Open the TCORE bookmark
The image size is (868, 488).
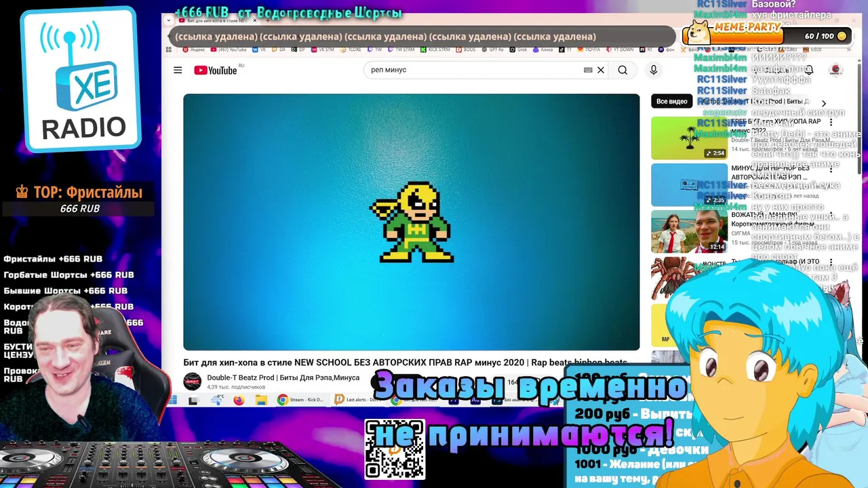pyautogui.click(x=351, y=49)
